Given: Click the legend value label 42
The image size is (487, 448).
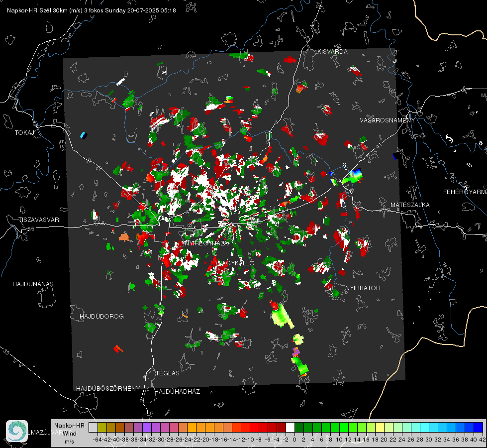Looking at the screenshot, I should [x=482, y=440].
